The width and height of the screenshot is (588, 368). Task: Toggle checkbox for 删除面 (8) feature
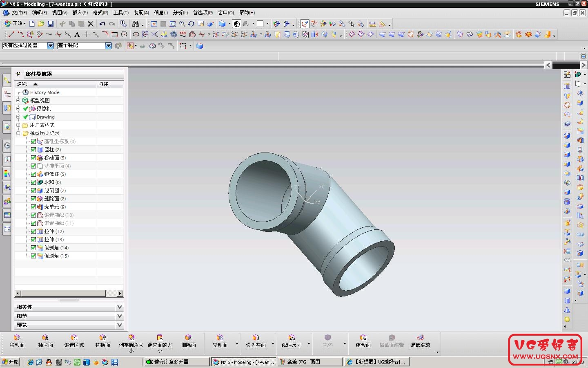click(x=33, y=199)
